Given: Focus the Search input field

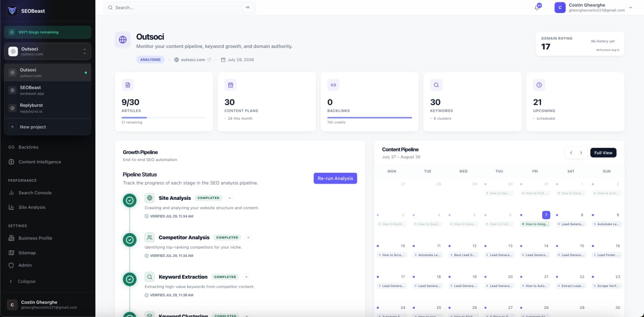Looking at the screenshot, I should pyautogui.click(x=180, y=8).
